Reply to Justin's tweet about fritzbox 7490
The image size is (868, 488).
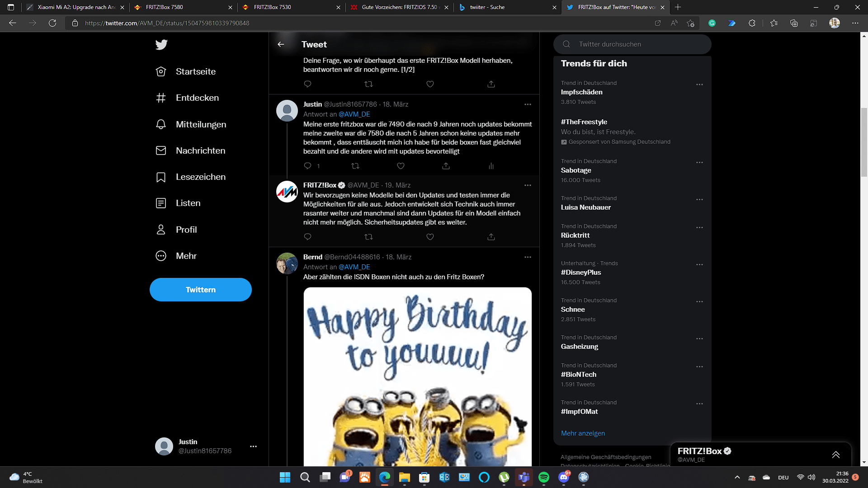[x=308, y=166]
